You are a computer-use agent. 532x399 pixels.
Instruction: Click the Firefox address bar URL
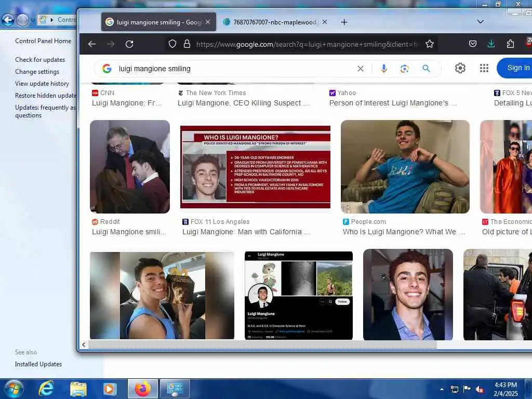(307, 44)
